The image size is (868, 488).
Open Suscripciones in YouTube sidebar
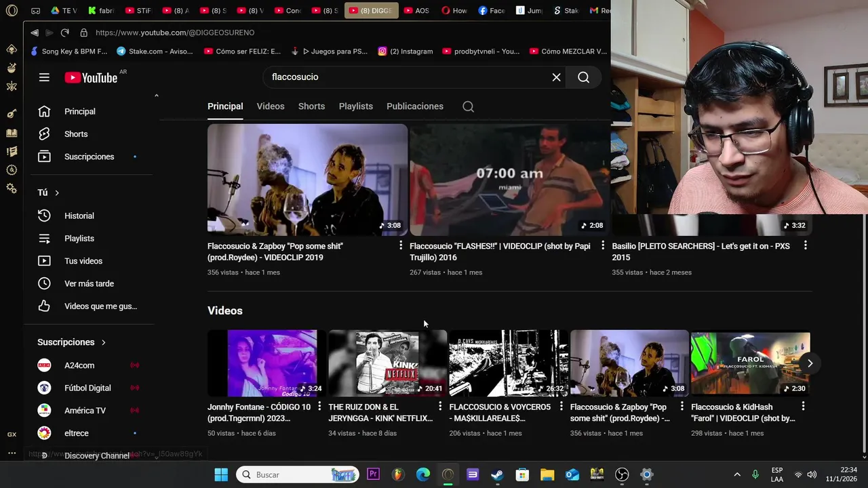point(90,157)
